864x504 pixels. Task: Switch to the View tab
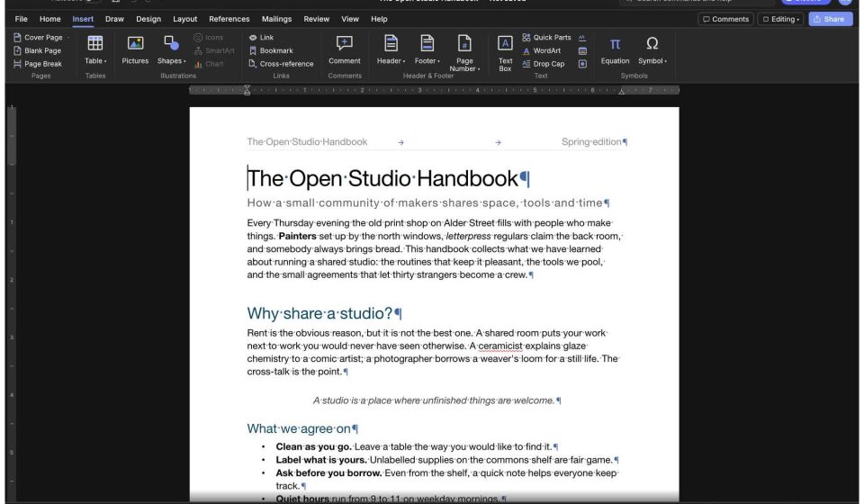click(350, 19)
